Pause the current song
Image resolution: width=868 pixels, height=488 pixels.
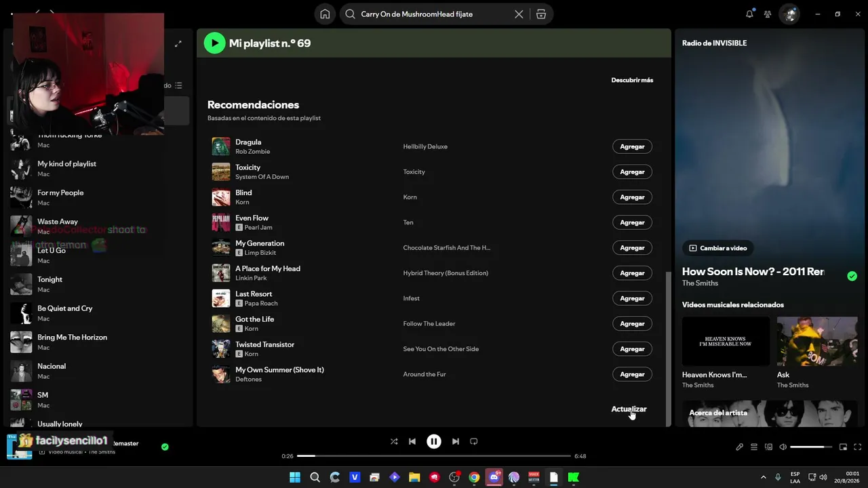coord(434,441)
